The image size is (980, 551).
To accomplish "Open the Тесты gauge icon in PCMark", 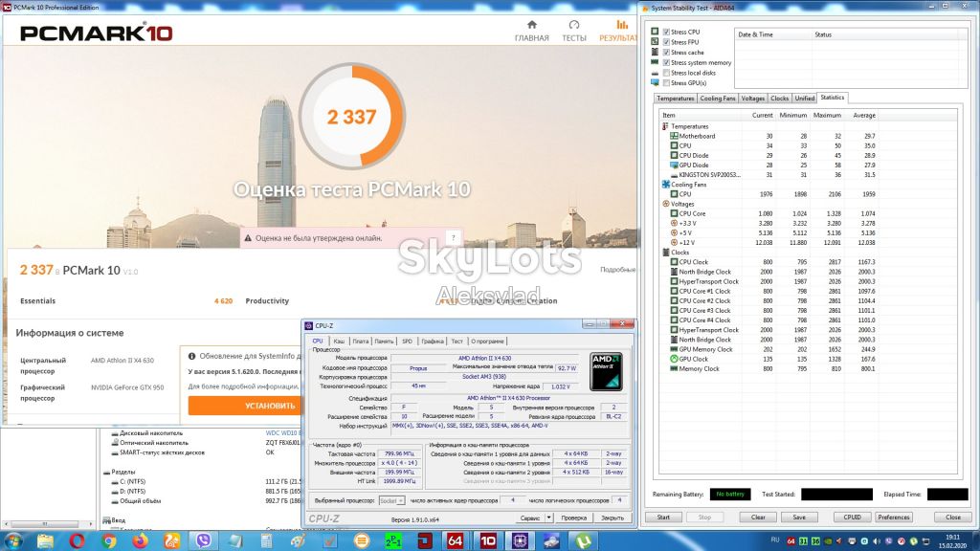I will click(x=574, y=25).
